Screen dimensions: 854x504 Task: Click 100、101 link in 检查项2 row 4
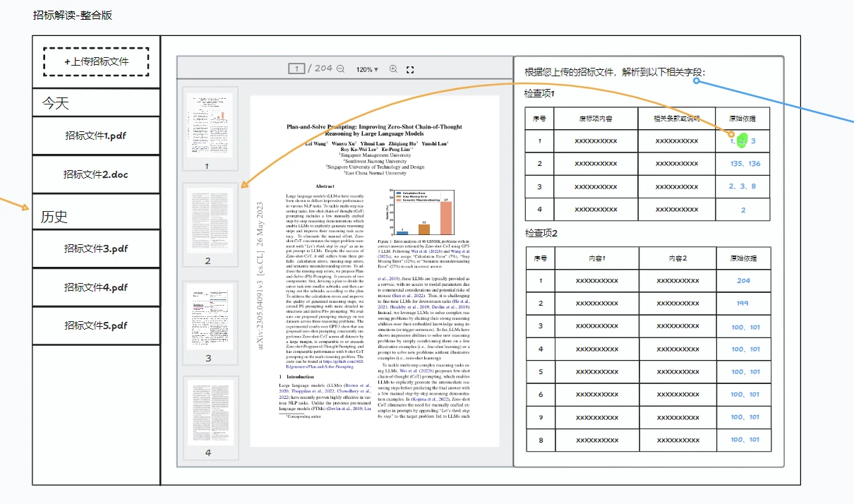(x=745, y=349)
